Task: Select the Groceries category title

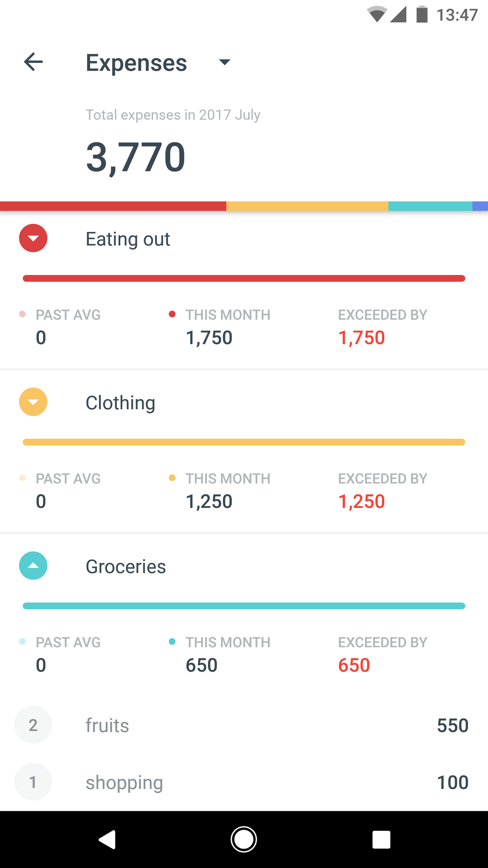Action: pyautogui.click(x=126, y=567)
